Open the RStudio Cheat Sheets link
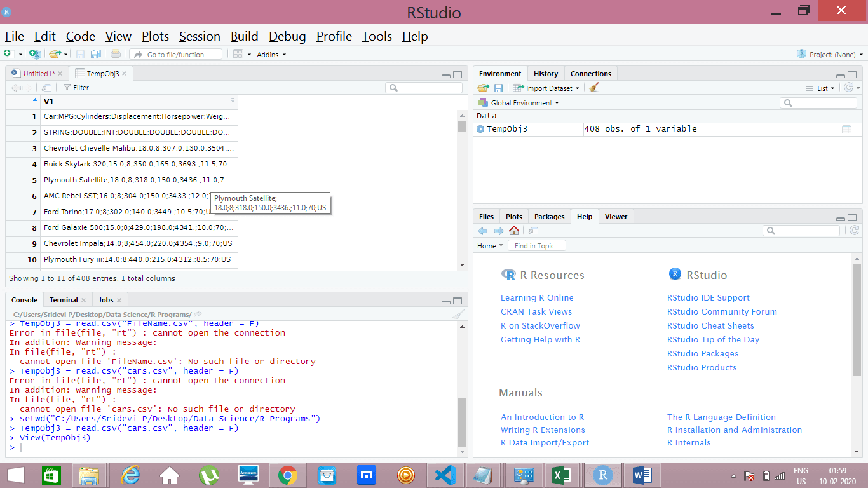This screenshot has height=488, width=868. (x=710, y=325)
